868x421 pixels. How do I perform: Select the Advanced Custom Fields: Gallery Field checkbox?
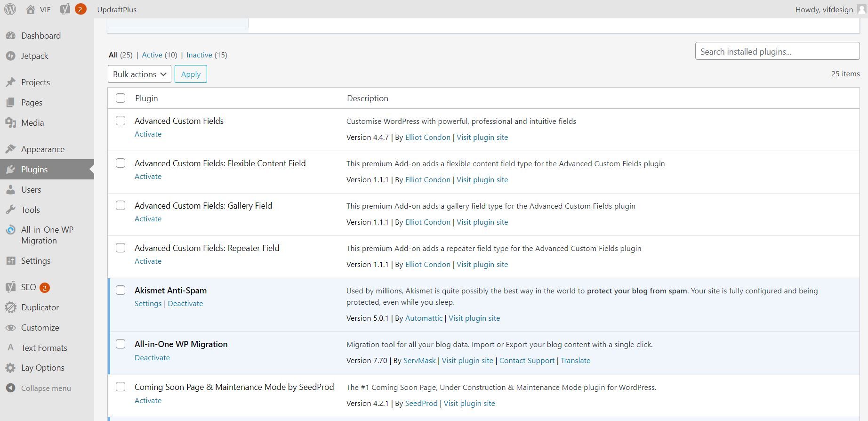tap(121, 205)
